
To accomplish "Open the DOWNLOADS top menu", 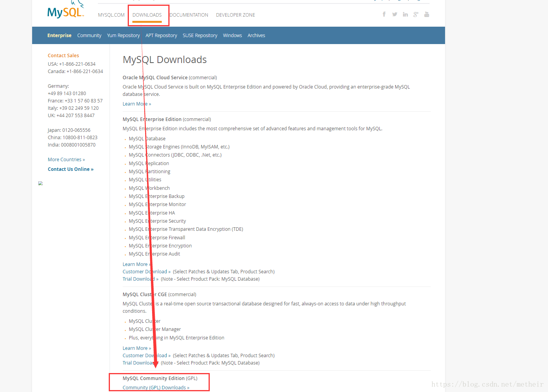I will (x=147, y=15).
